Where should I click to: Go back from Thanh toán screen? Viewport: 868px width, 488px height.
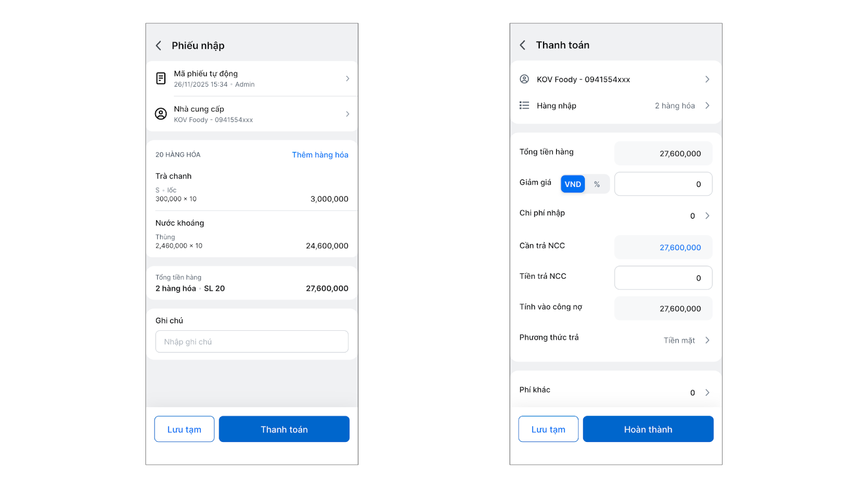pyautogui.click(x=522, y=45)
